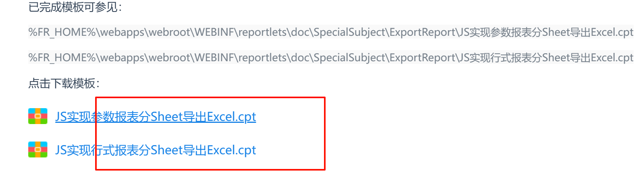Viewport: 644px width, 196px height.
Task: Click ExportReport in the first file path
Action: tap(423, 32)
